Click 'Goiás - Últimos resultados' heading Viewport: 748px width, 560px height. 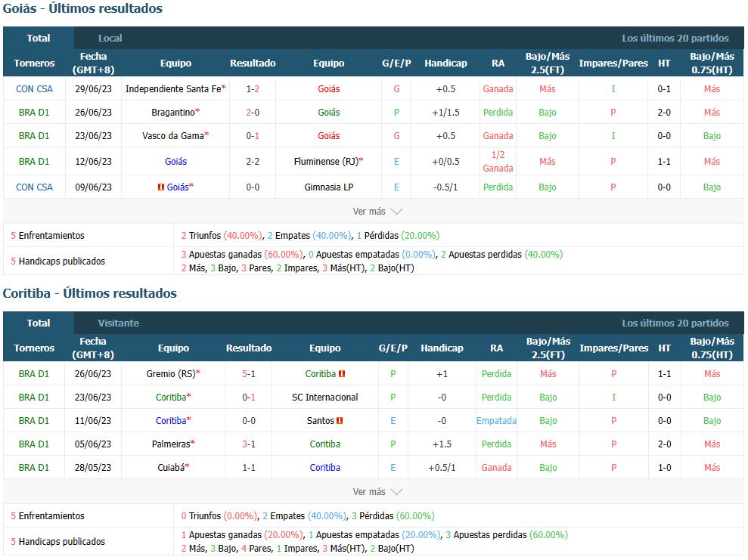pos(82,8)
